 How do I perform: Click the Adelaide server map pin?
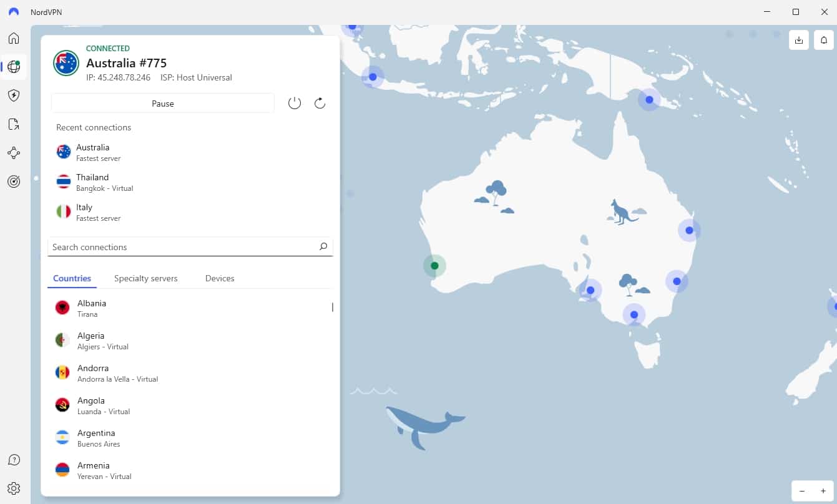point(590,290)
